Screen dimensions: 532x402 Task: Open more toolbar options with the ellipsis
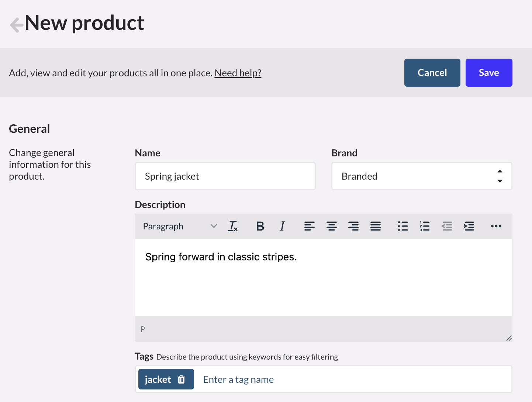click(496, 226)
